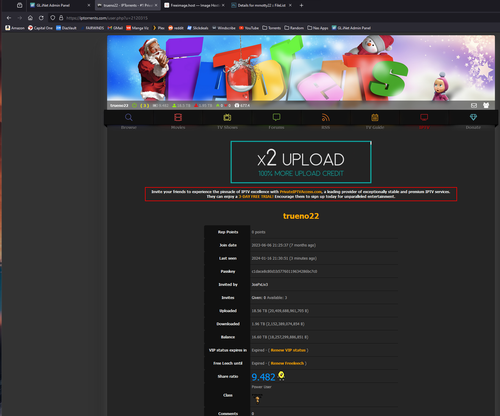This screenshot has height=416, width=500.
Task: Open a new browser tab
Action: (x=301, y=5)
